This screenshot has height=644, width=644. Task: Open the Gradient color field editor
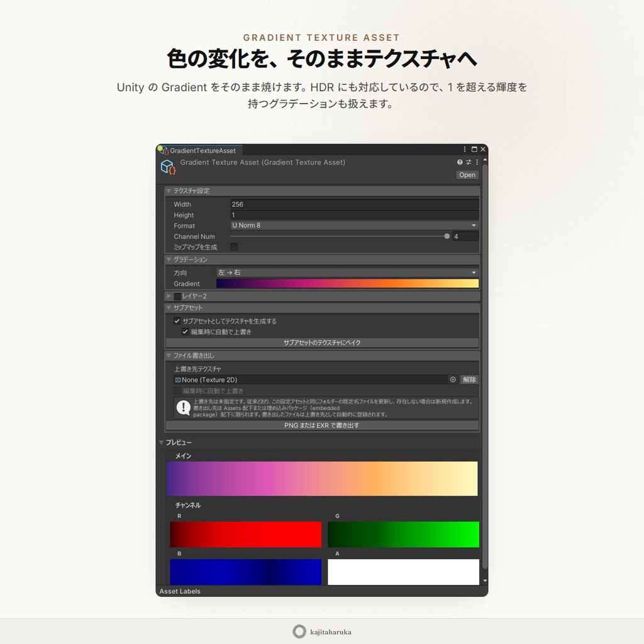tap(347, 284)
